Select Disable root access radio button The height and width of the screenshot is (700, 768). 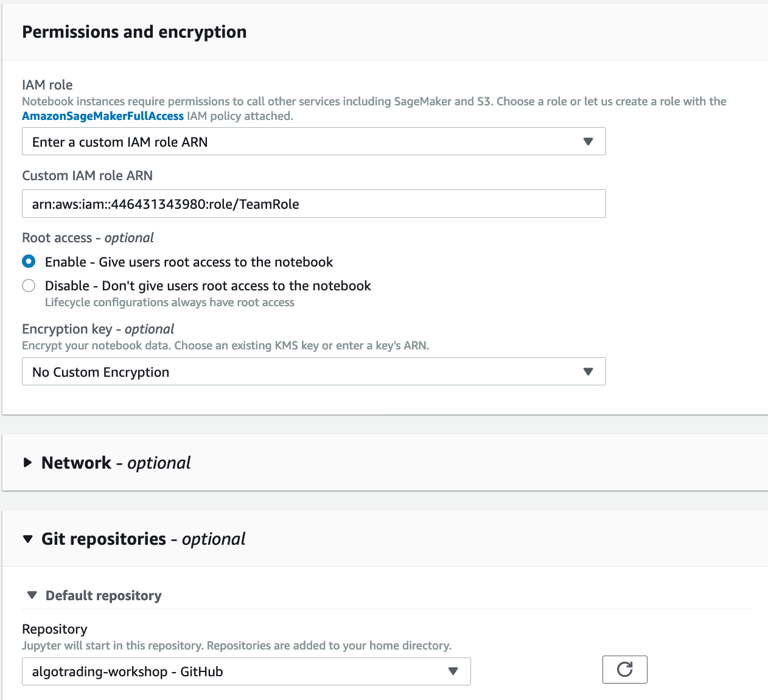pos(29,285)
